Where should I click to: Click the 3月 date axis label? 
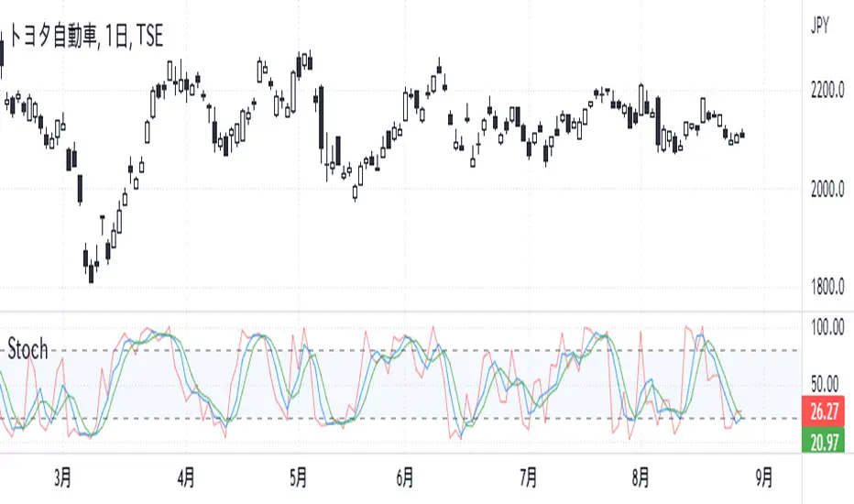pyautogui.click(x=62, y=478)
